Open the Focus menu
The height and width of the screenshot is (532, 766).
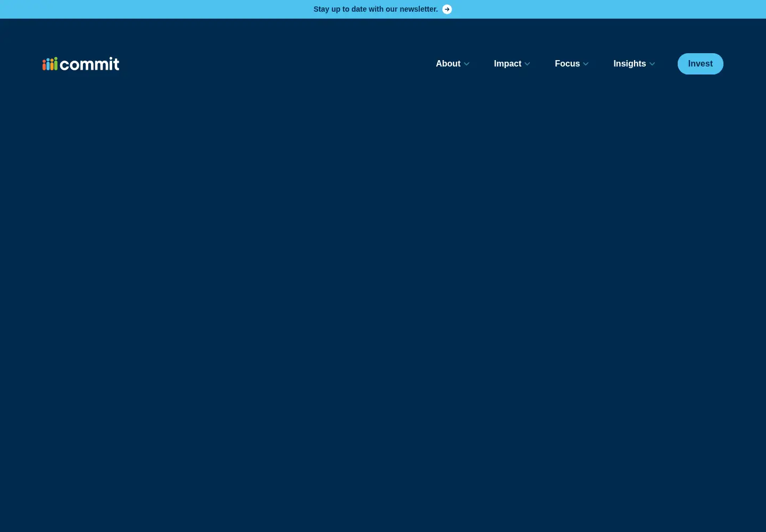coord(567,64)
